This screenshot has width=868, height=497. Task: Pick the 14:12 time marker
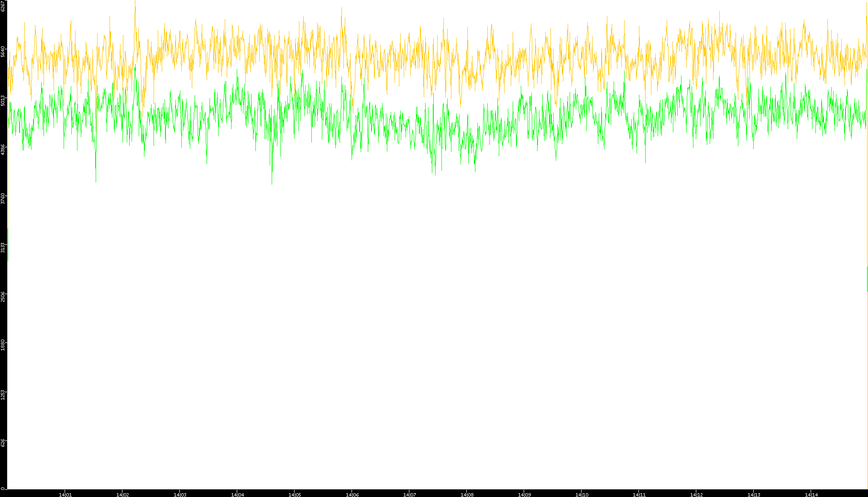pyautogui.click(x=696, y=494)
